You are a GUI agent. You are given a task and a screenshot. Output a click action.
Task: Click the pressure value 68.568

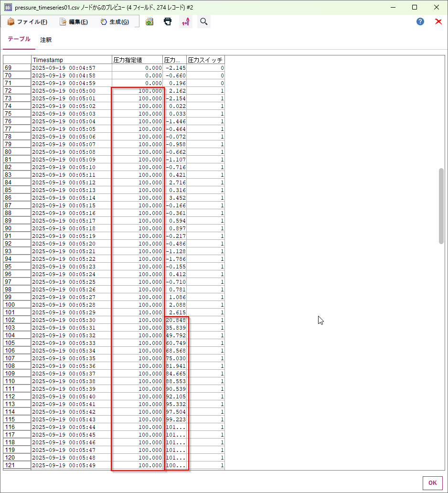click(176, 351)
